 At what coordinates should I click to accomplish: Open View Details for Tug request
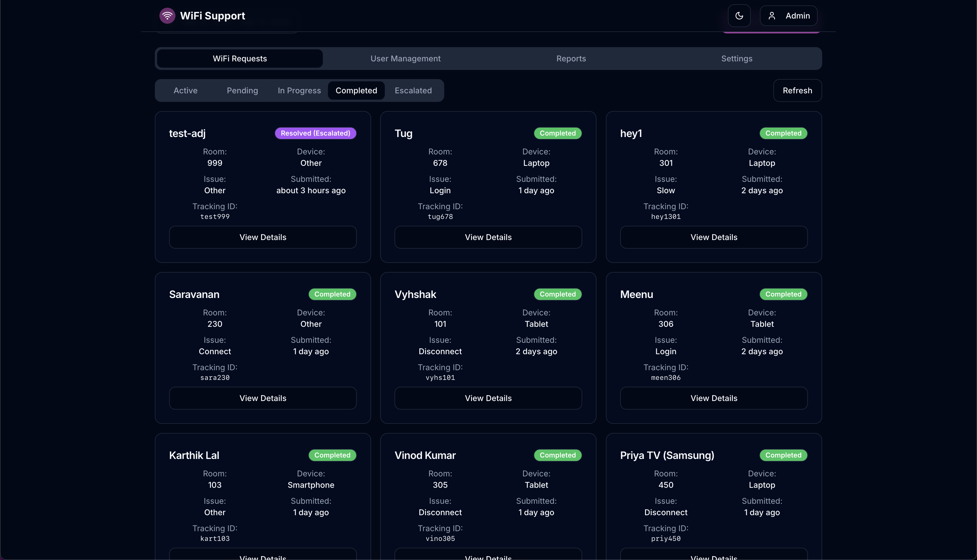(488, 237)
